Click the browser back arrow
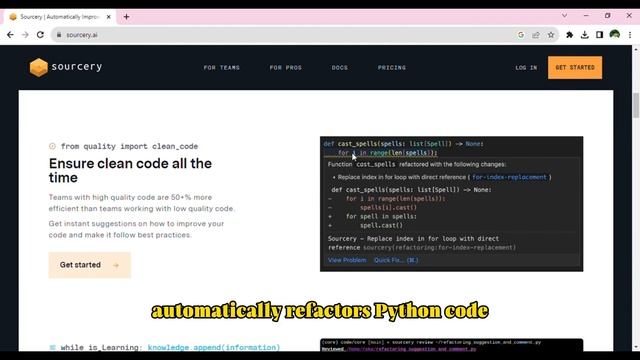The height and width of the screenshot is (360, 640). click(10, 35)
